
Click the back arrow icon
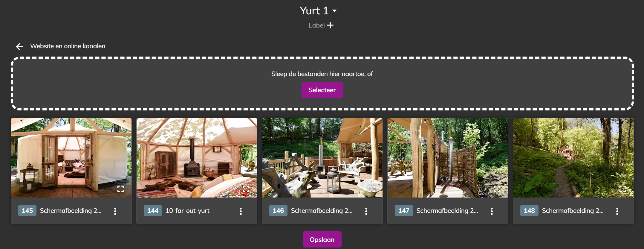20,46
